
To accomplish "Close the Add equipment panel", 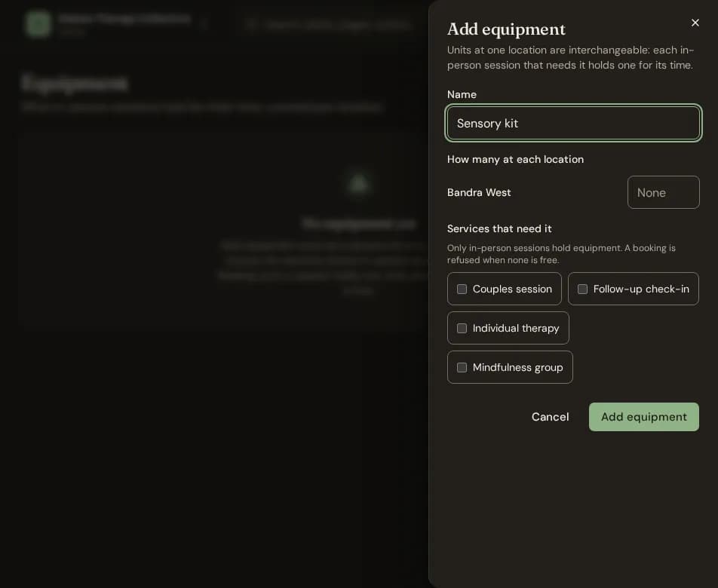I will pos(695,23).
